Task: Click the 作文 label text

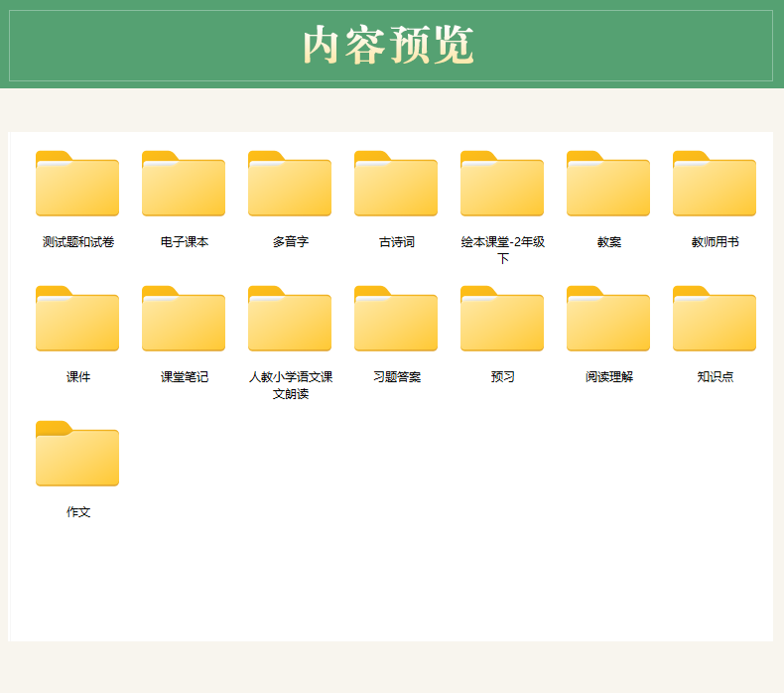Action: [x=78, y=512]
